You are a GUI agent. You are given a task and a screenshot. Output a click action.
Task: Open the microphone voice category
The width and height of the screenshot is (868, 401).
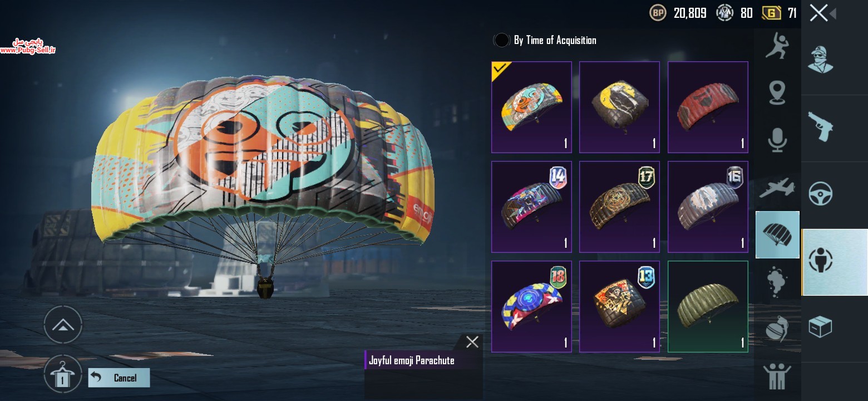point(777,140)
